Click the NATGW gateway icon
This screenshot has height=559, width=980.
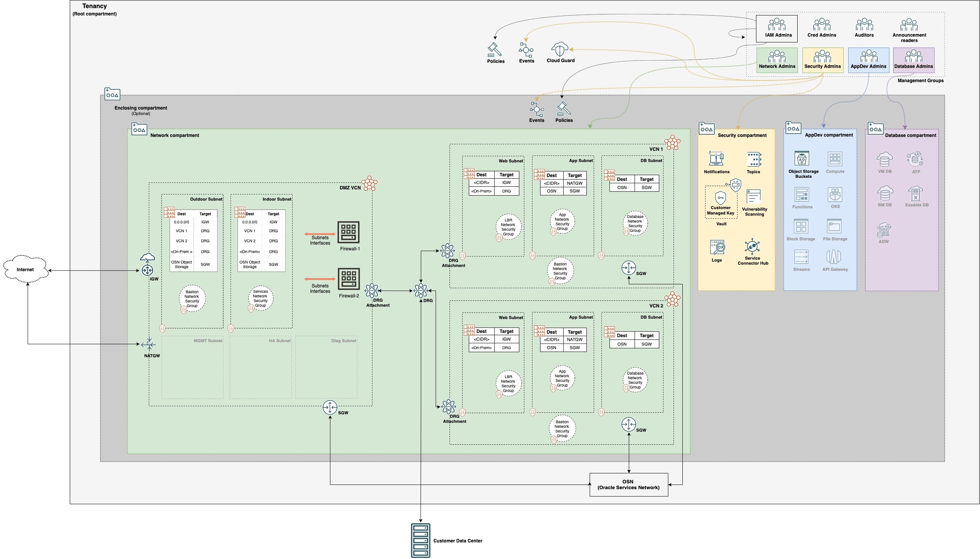pos(148,344)
